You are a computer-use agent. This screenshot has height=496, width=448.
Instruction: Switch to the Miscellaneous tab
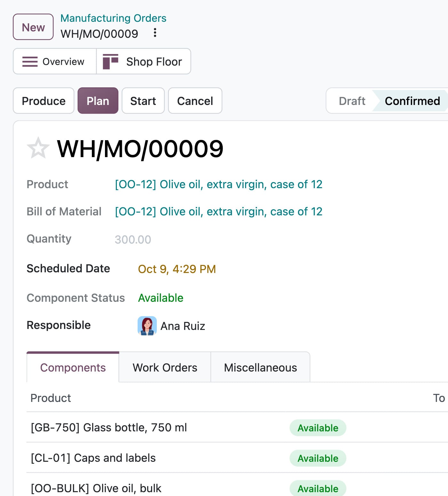[260, 367]
